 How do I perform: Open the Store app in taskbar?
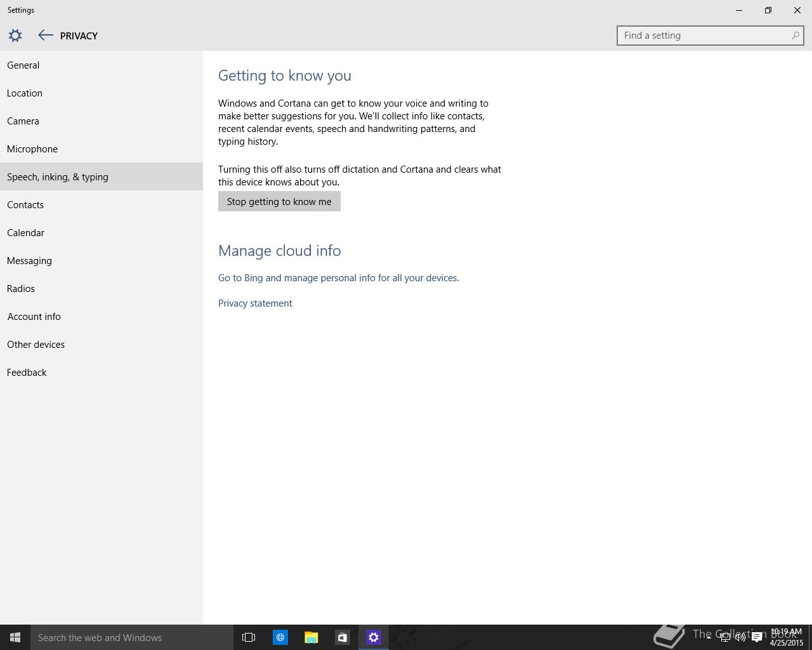tap(342, 637)
